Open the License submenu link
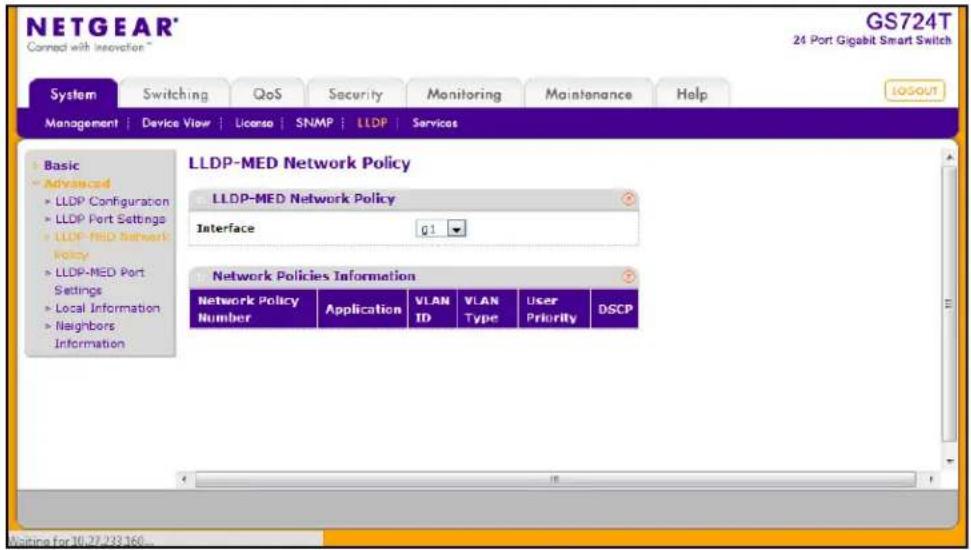 click(254, 123)
